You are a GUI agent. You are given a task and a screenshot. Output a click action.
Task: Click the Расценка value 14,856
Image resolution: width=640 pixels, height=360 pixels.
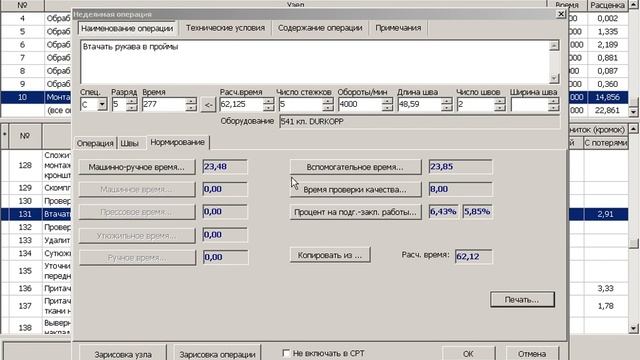tap(608, 97)
